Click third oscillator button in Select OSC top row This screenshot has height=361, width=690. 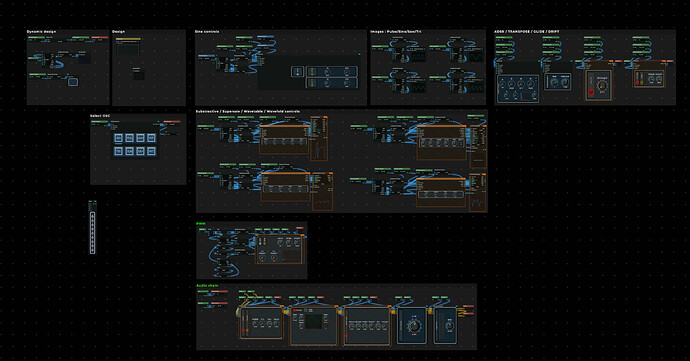click(140, 138)
